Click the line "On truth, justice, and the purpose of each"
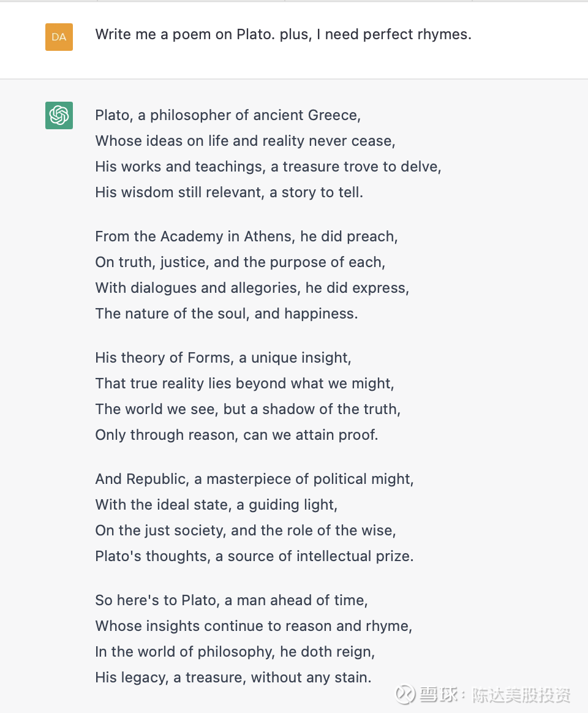This screenshot has height=713, width=588. (x=240, y=262)
